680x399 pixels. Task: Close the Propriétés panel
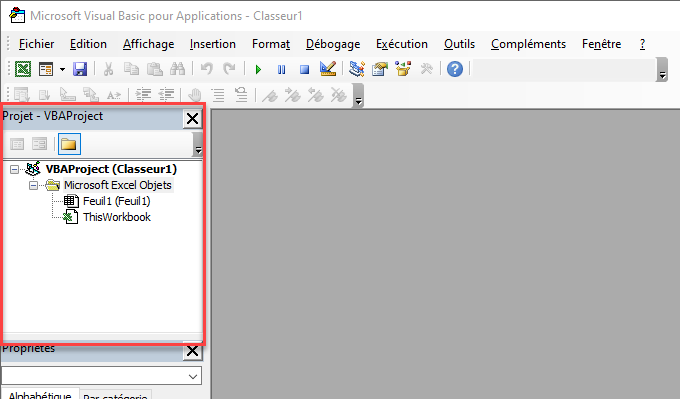[x=193, y=351]
